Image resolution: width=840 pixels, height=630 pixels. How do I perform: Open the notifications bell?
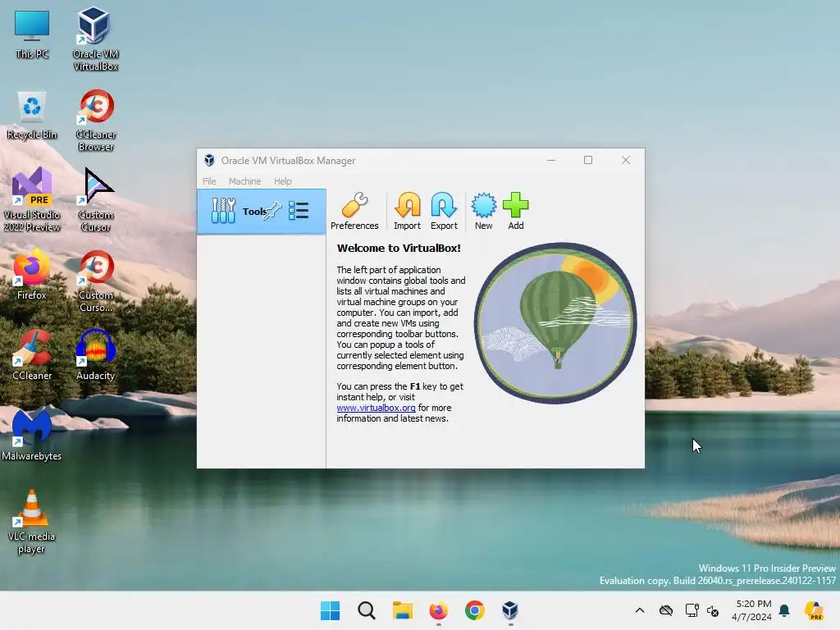(x=784, y=610)
